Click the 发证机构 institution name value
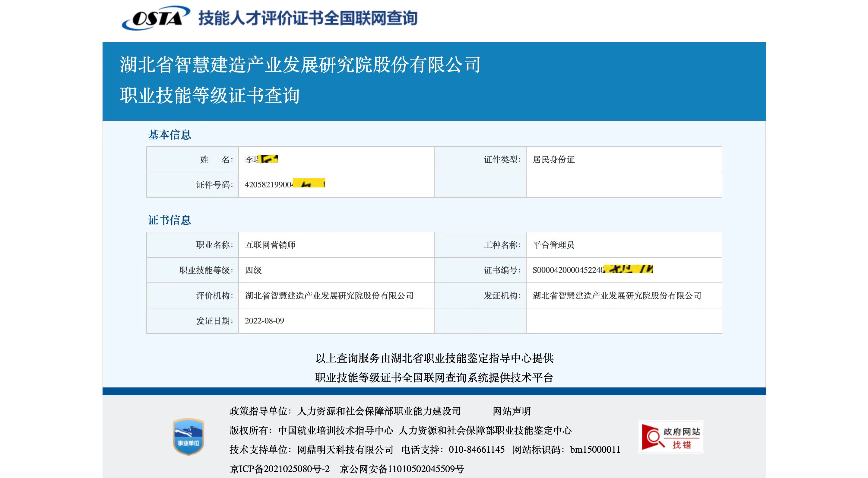The width and height of the screenshot is (868, 478). [617, 296]
